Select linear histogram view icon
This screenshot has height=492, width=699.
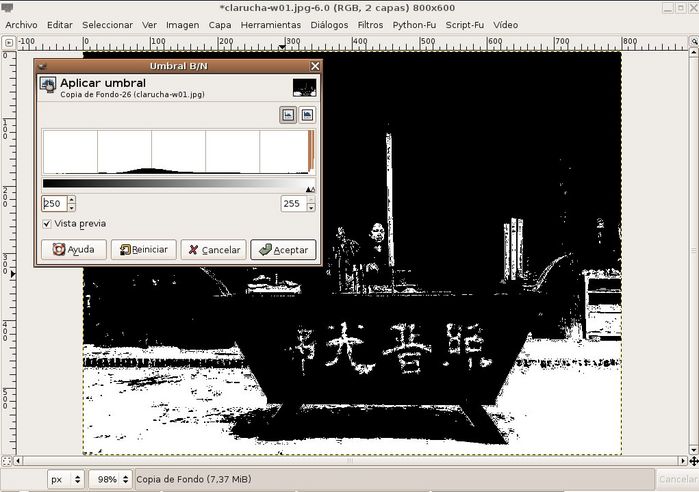point(288,115)
